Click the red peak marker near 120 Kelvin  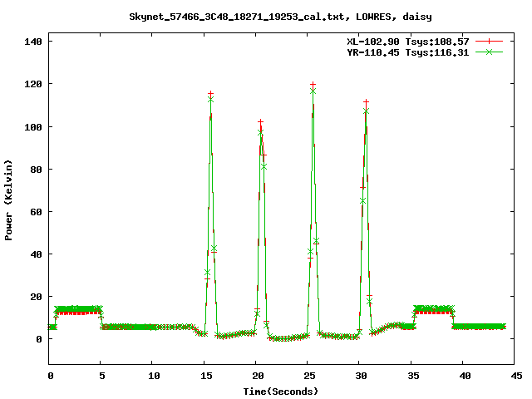click(x=313, y=84)
